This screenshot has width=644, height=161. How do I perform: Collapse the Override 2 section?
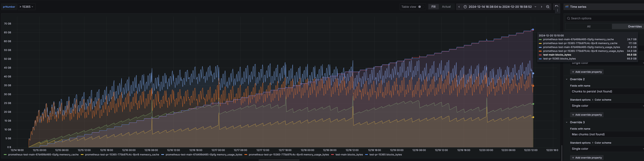point(567,79)
